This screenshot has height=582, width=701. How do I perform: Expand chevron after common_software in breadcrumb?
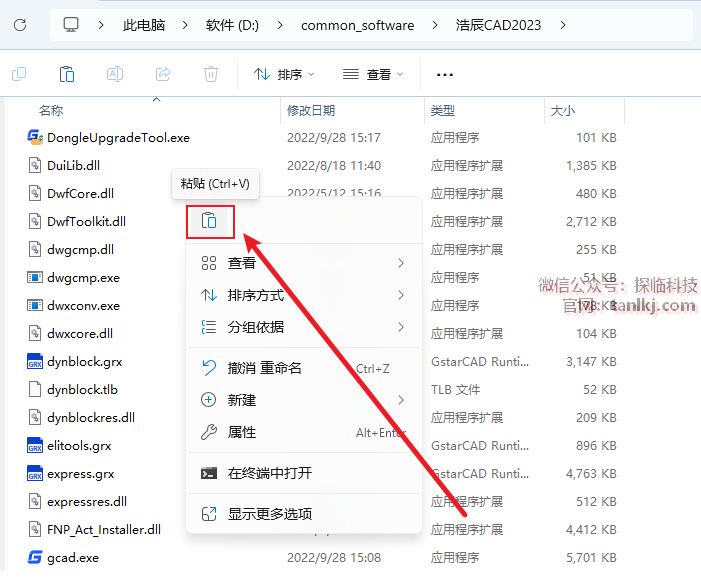pyautogui.click(x=435, y=25)
